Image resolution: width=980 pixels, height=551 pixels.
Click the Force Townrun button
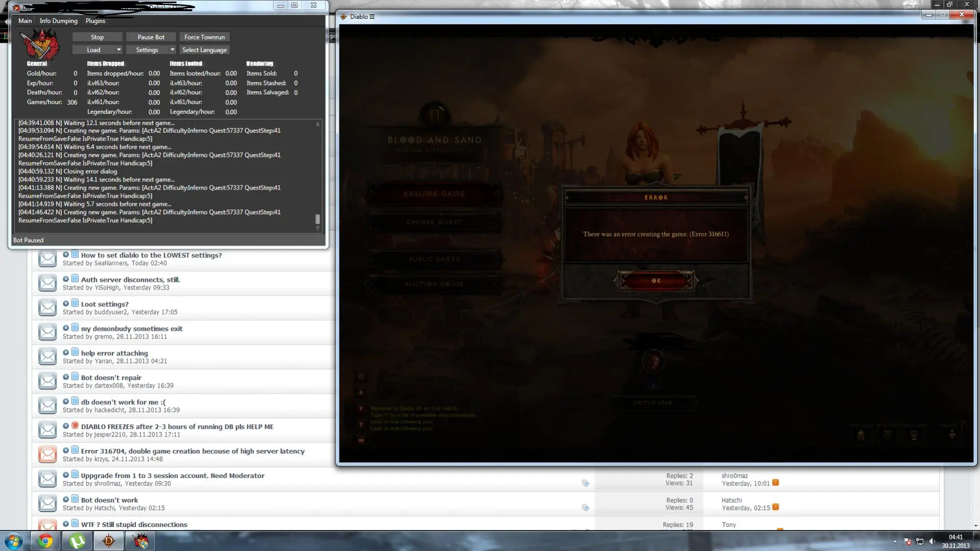pyautogui.click(x=204, y=37)
